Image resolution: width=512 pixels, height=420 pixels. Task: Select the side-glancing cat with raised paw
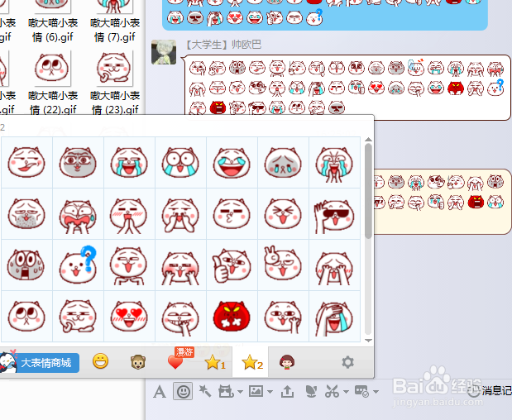[x=283, y=316]
